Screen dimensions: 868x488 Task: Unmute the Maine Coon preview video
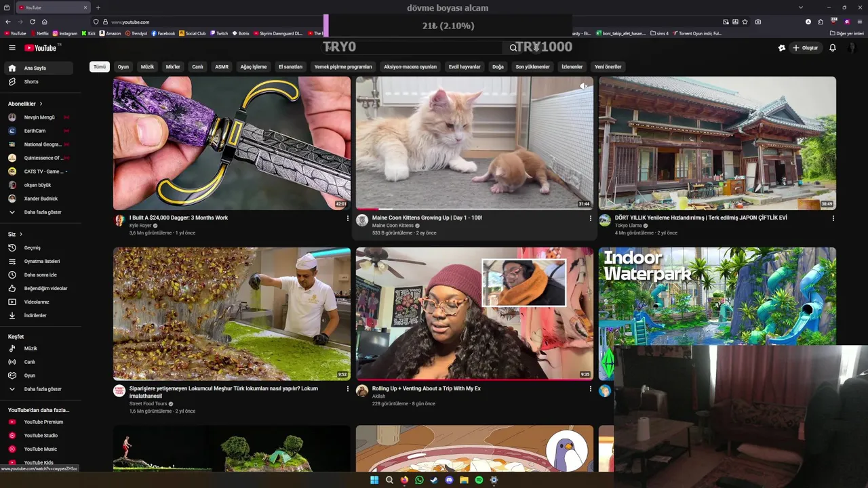pos(584,86)
